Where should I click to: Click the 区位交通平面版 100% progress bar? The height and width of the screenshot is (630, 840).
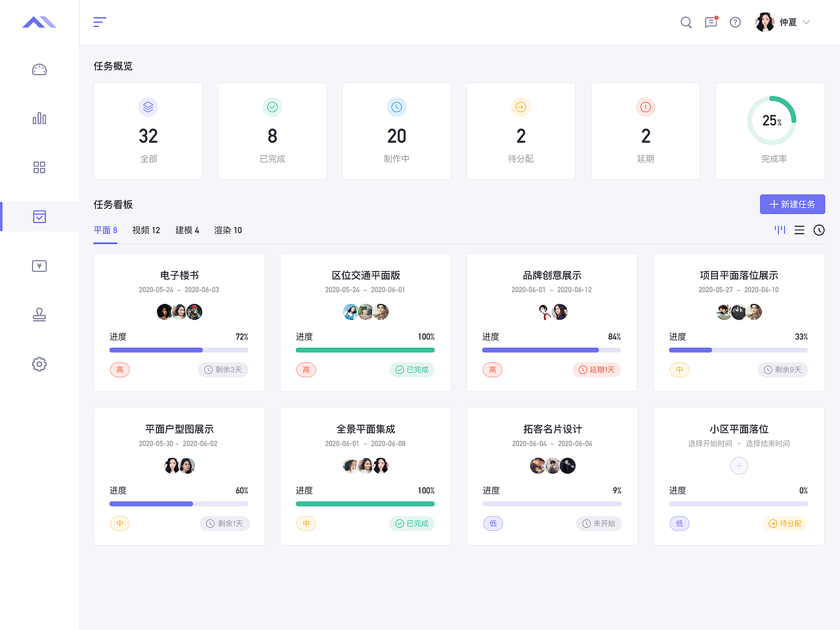[x=366, y=350]
